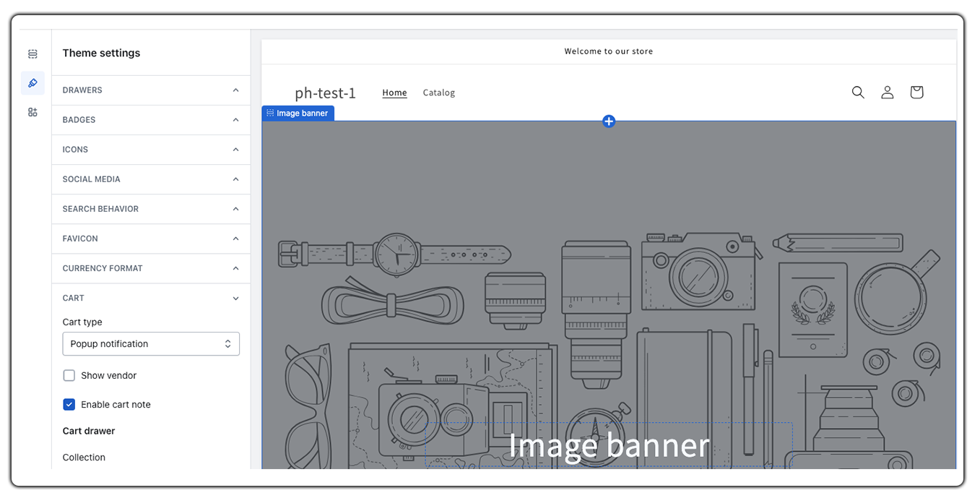The width and height of the screenshot is (980, 493).
Task: Select the Image banner section label
Action: (x=298, y=113)
